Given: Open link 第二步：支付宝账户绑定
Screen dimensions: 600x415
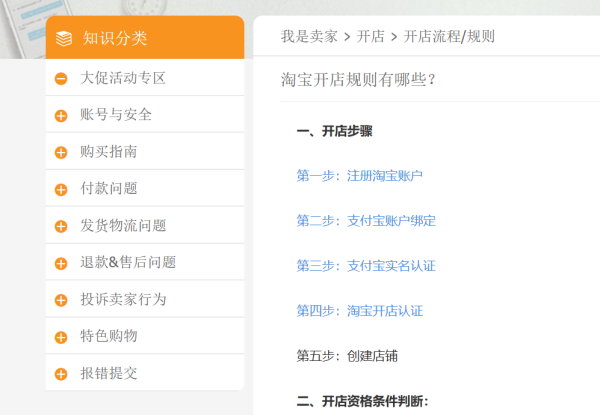Looking at the screenshot, I should tap(366, 221).
